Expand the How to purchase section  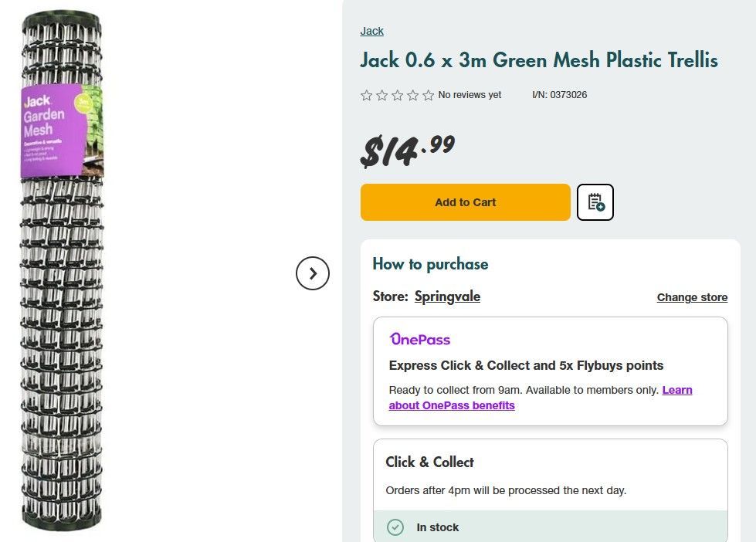click(x=430, y=263)
